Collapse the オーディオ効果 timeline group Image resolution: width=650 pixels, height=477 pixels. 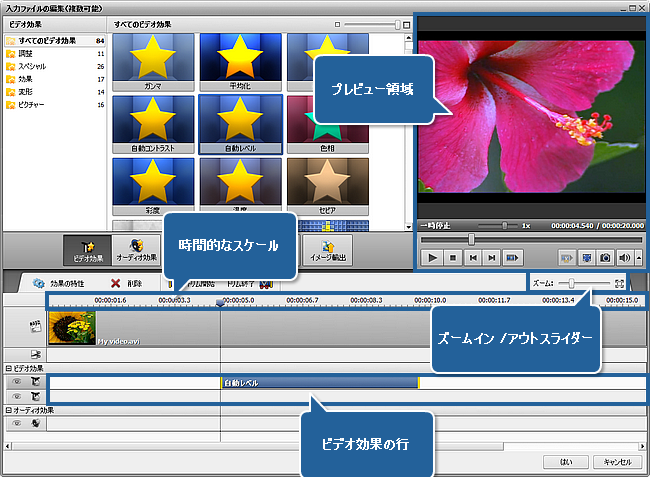coord(8,410)
